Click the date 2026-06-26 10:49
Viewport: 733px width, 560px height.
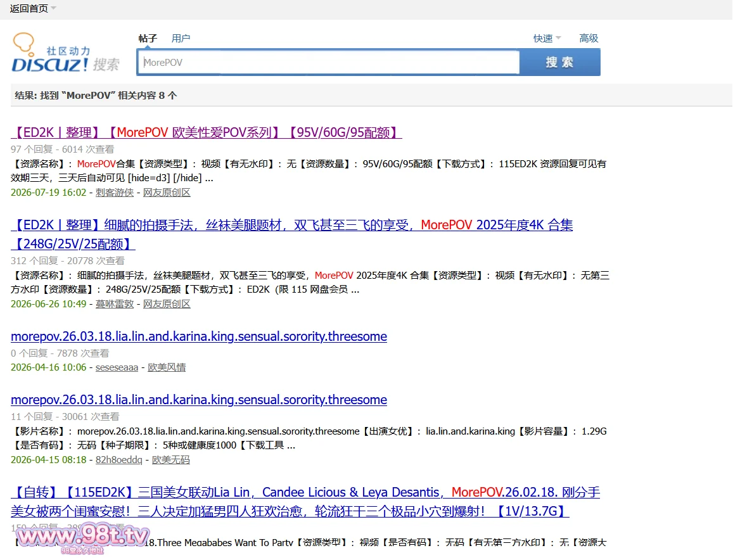(49, 304)
